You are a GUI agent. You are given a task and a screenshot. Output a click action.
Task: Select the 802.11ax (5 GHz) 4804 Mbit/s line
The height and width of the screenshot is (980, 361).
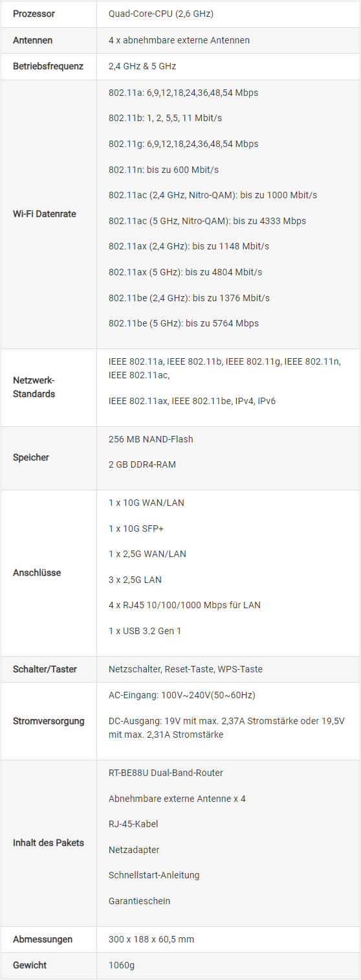click(186, 272)
